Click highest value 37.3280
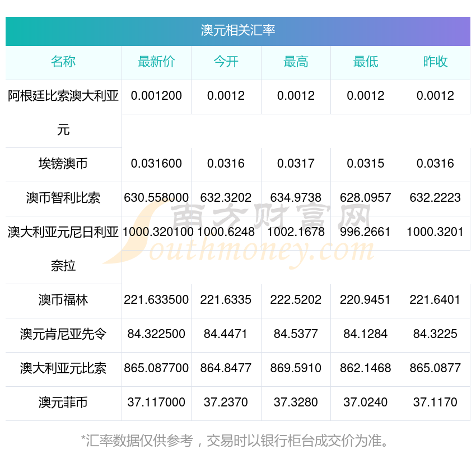476x458 pixels. click(296, 403)
